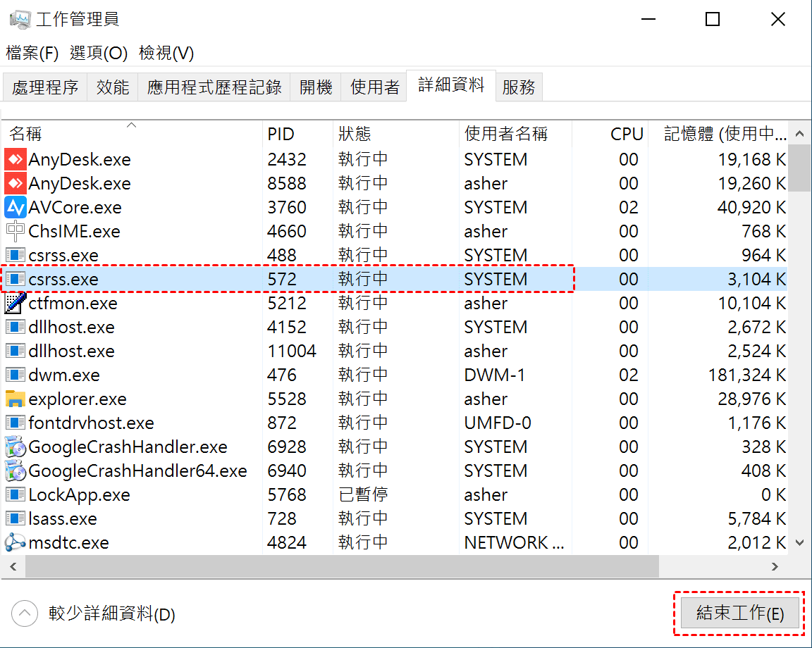This screenshot has height=648, width=812.
Task: Click the vertical scrollbar thumb
Action: coord(799,168)
